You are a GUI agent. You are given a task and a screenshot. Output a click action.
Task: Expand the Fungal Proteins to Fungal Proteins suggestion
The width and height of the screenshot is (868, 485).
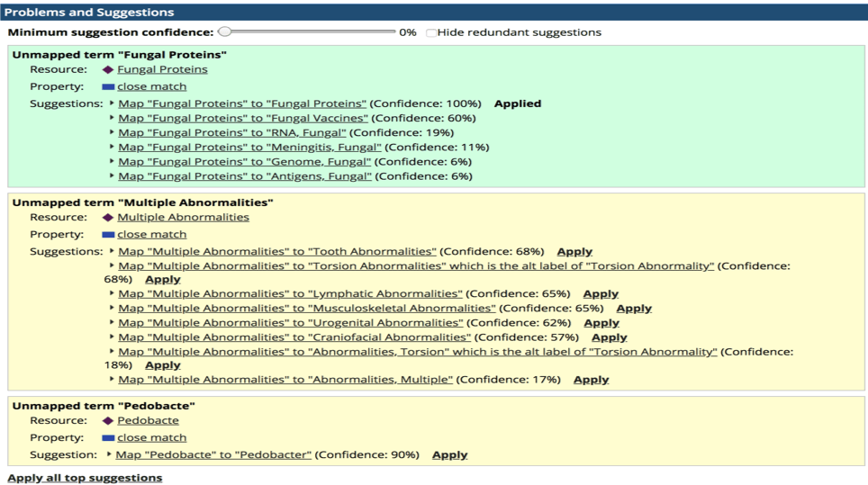112,103
